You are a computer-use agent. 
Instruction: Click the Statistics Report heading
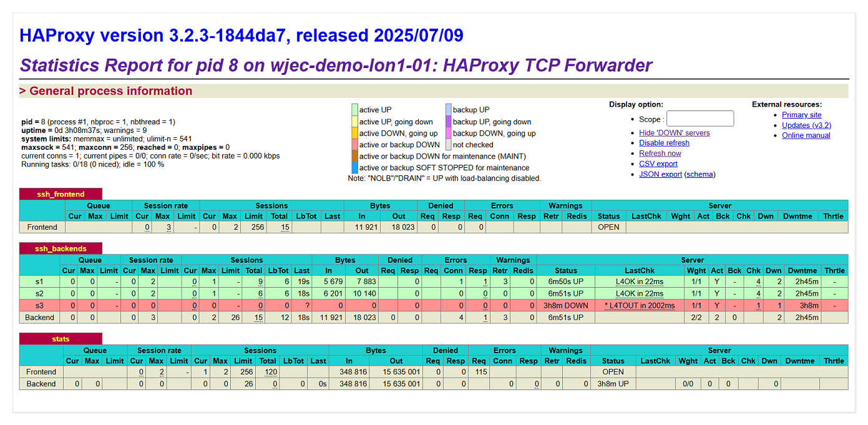pos(336,66)
